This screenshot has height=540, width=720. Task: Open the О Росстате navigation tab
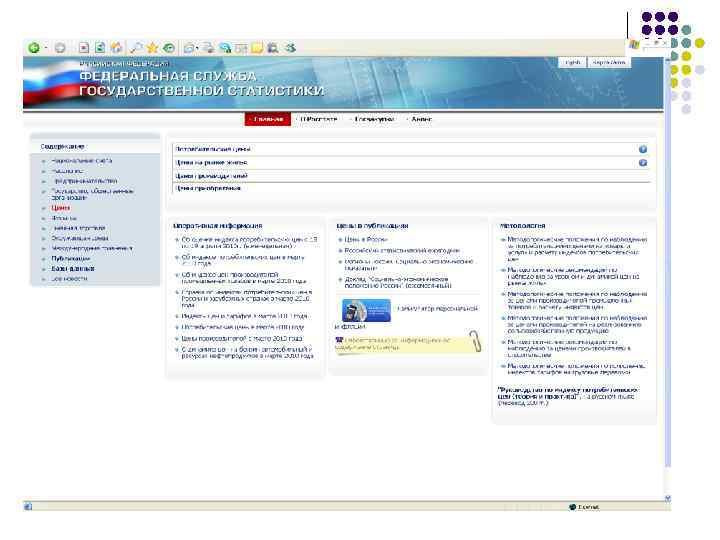coord(319,119)
